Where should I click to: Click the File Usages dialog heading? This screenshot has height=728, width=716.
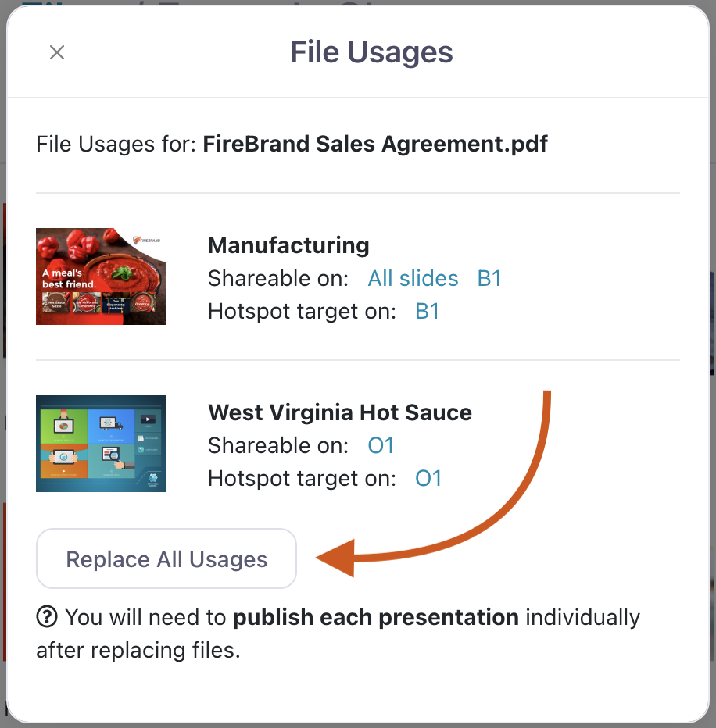pyautogui.click(x=371, y=52)
